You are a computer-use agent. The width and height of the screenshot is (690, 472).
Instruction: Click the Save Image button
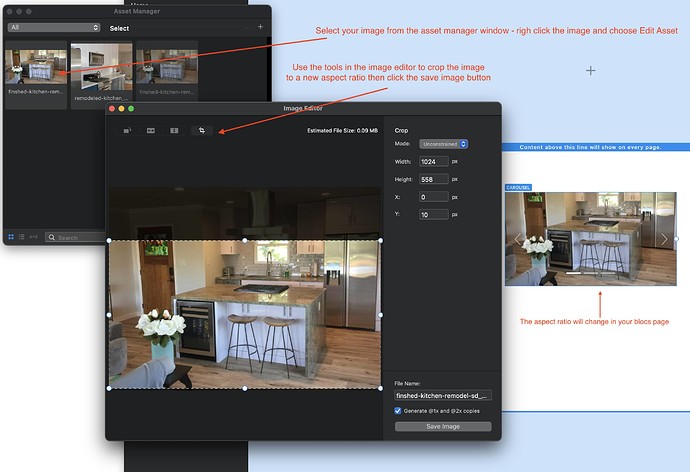pos(443,426)
